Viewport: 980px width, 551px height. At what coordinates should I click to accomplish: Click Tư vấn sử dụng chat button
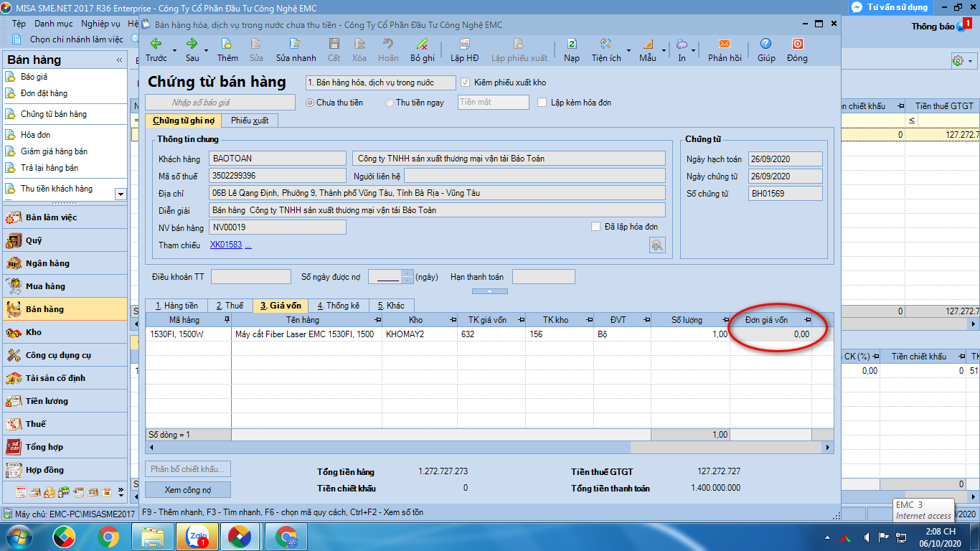(890, 7)
